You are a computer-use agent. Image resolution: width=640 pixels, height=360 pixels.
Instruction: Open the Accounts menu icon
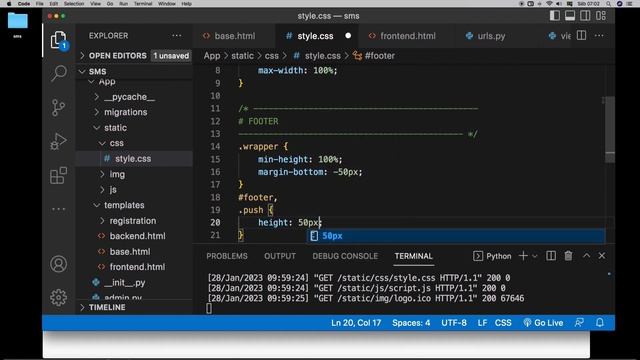[x=58, y=264]
